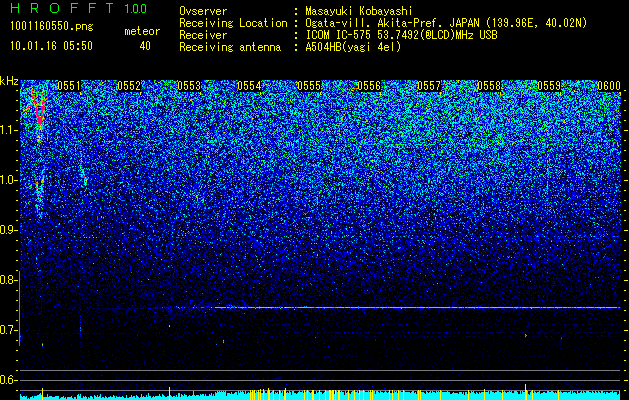Click the kHz axis unit label
This screenshot has width=629, height=400.
point(9,81)
